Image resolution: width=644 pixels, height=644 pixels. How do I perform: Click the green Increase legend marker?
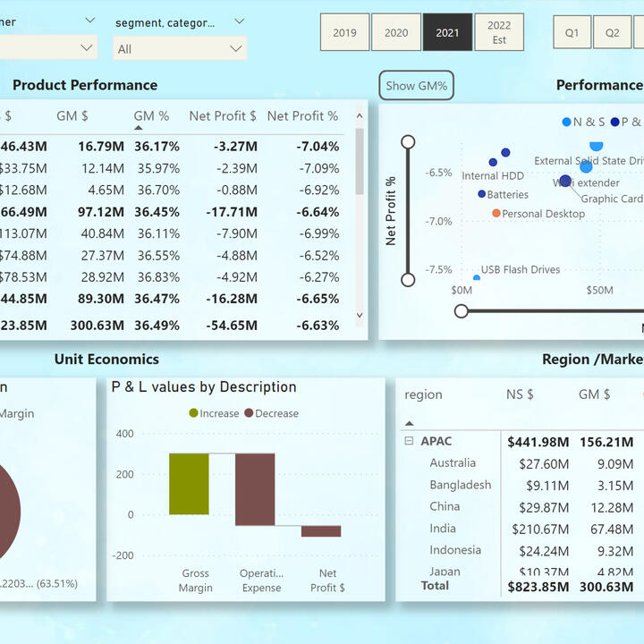coord(193,413)
